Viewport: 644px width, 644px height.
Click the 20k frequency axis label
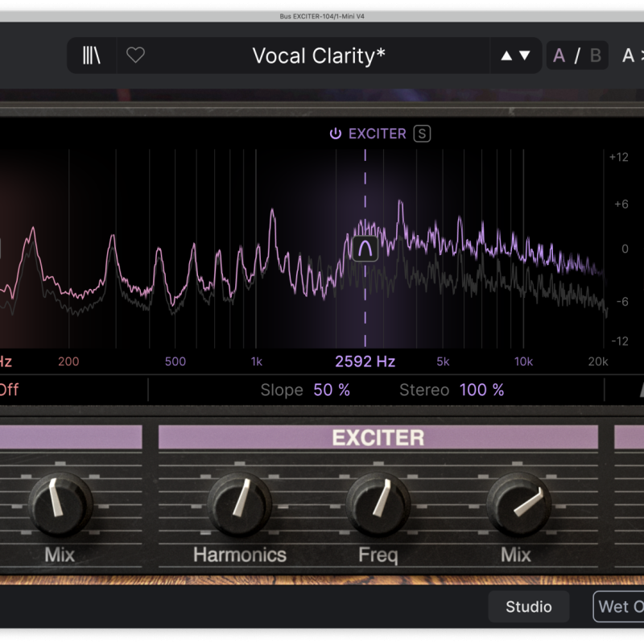point(598,361)
